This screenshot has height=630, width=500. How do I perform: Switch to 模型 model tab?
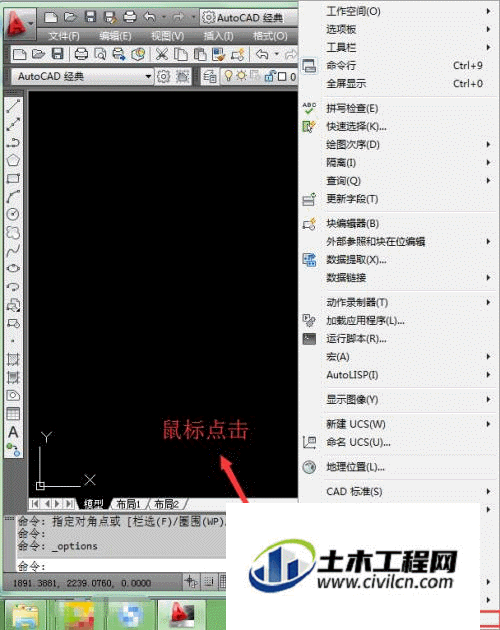point(93,503)
